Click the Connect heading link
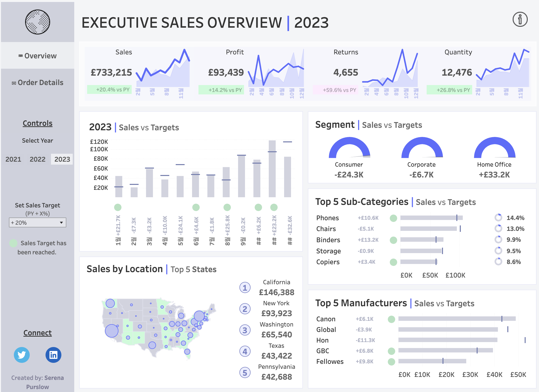539x392 pixels. [x=38, y=333]
